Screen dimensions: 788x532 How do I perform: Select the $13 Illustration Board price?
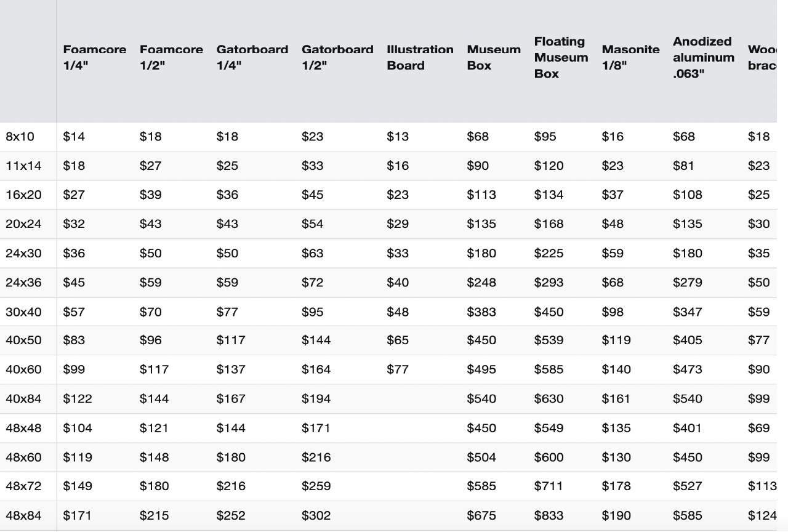pos(398,137)
